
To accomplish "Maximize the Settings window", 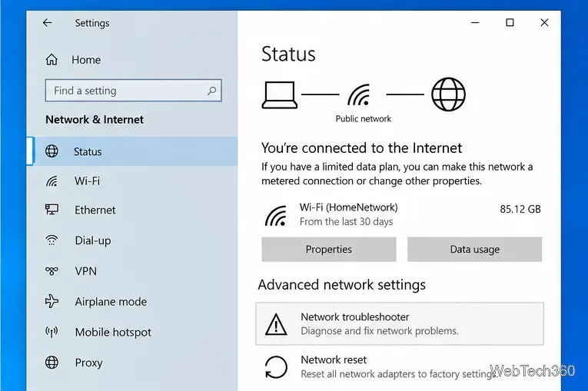I will pyautogui.click(x=510, y=23).
